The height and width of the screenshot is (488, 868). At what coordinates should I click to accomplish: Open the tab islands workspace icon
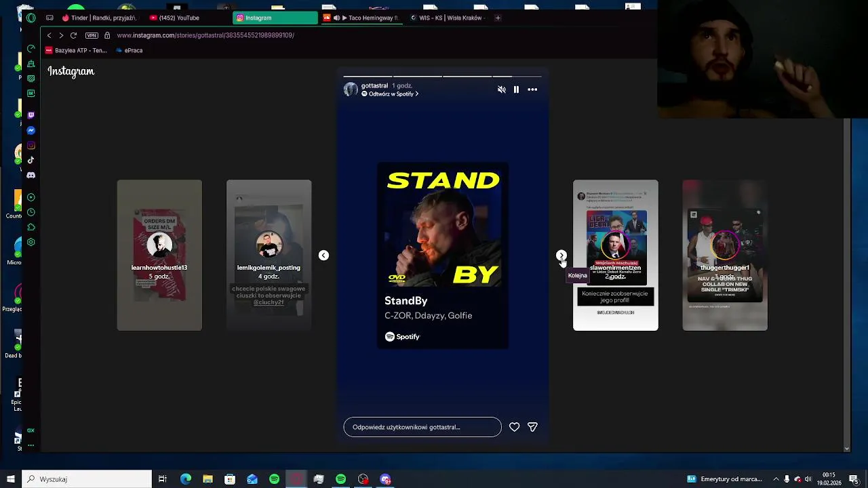50,18
